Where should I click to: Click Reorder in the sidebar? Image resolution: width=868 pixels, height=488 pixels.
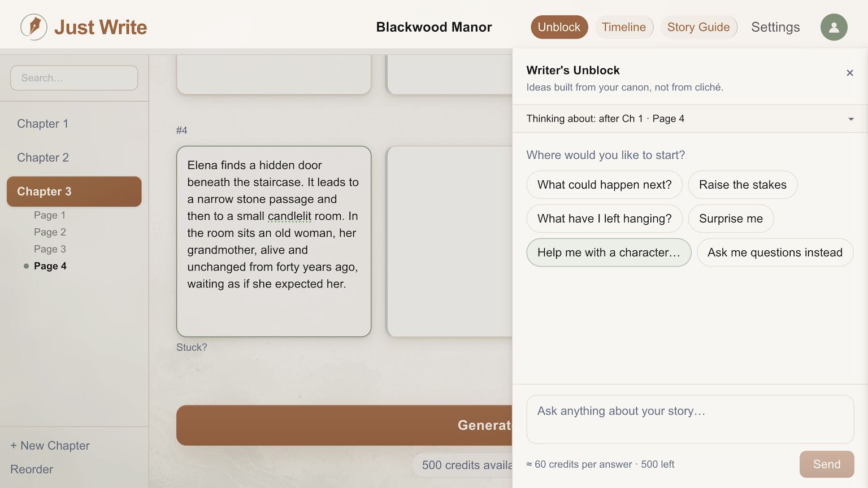(32, 469)
